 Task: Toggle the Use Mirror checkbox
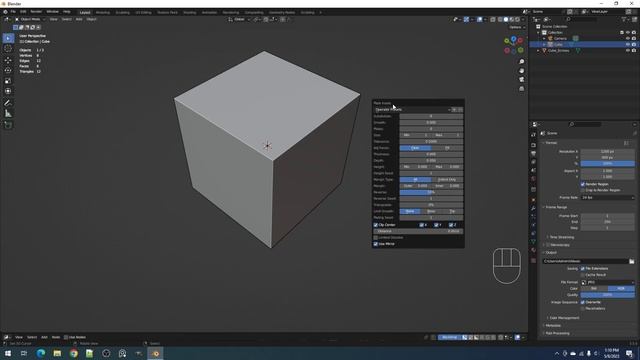(x=376, y=244)
